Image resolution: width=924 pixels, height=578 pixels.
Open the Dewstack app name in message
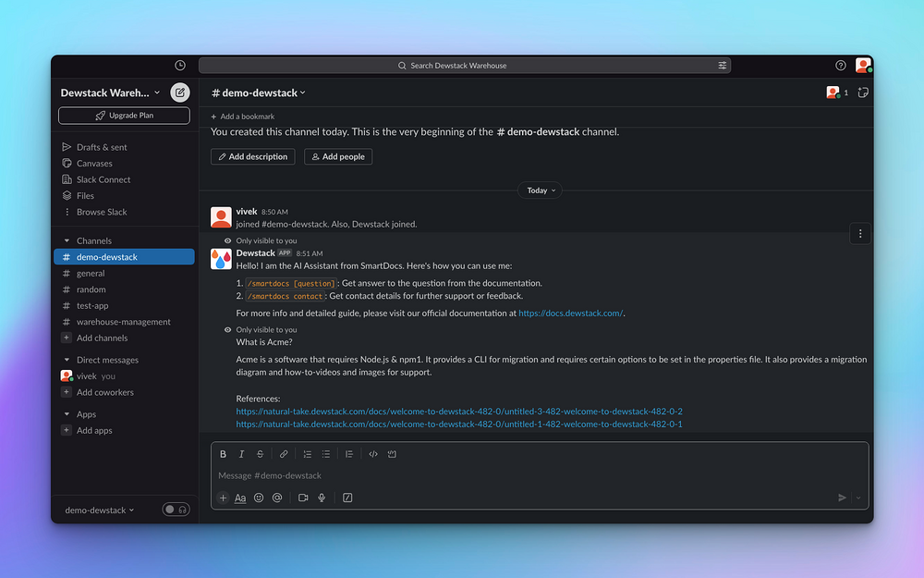256,253
